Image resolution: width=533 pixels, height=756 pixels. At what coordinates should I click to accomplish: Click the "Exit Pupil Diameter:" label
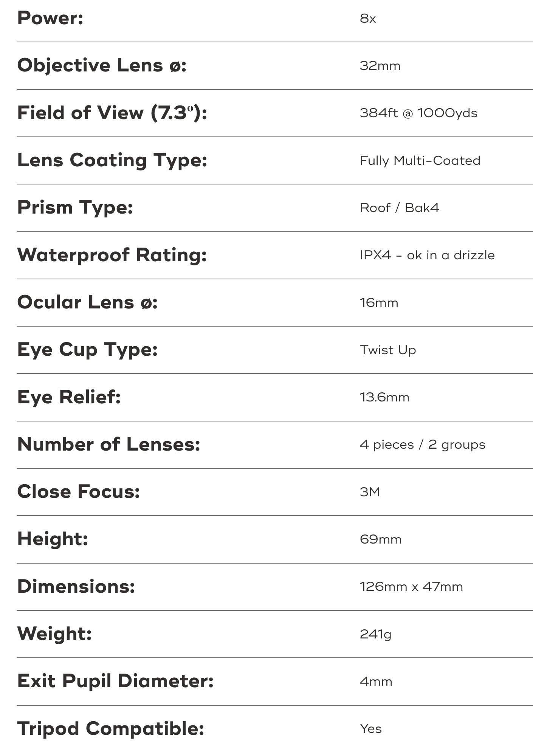115,681
